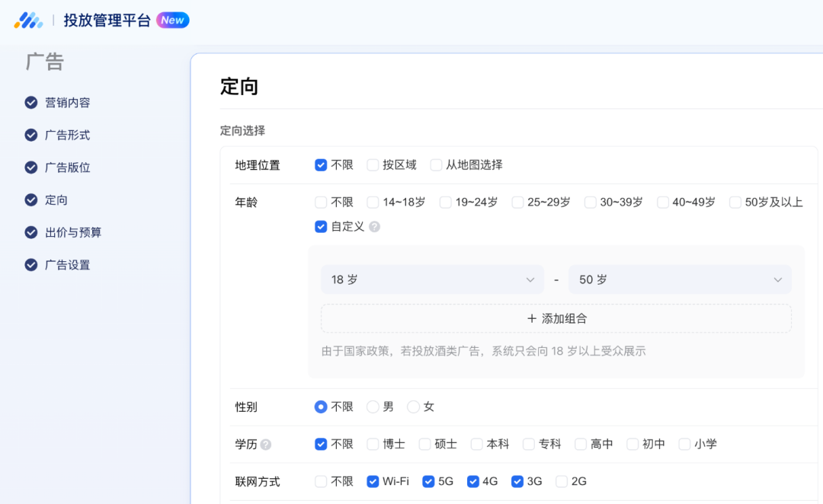
Task: Open 广告形式 step in sidebar
Action: [x=68, y=135]
